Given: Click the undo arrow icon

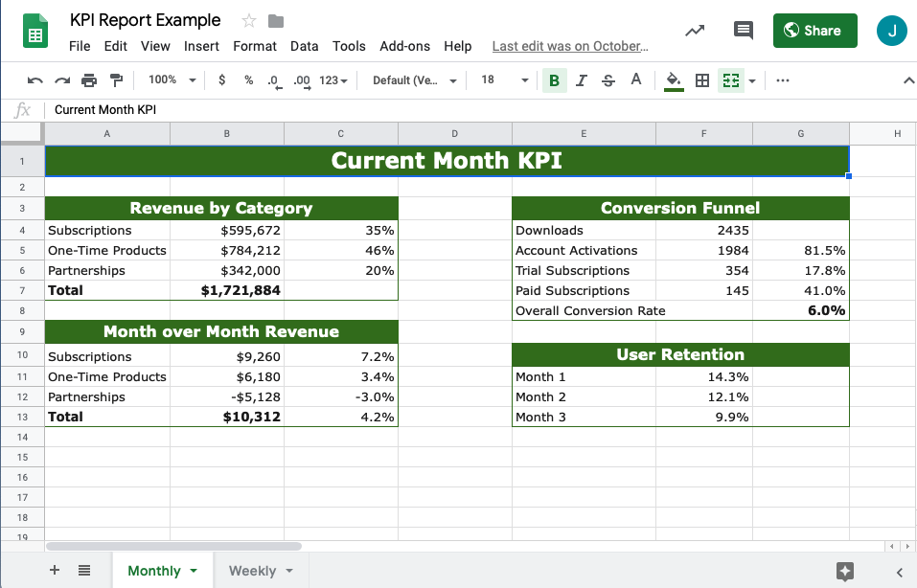Looking at the screenshot, I should click(35, 80).
